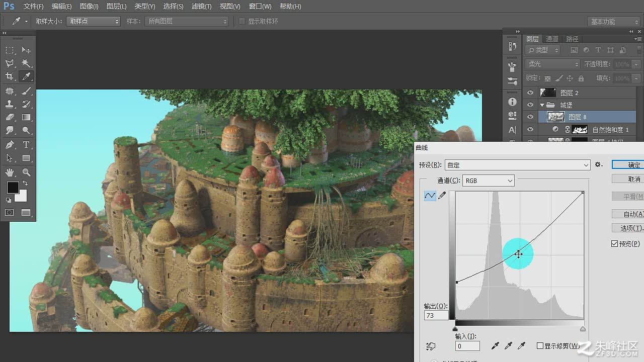Enable the 显示修剪 show clipping checkbox
644x362 pixels.
[x=540, y=346]
